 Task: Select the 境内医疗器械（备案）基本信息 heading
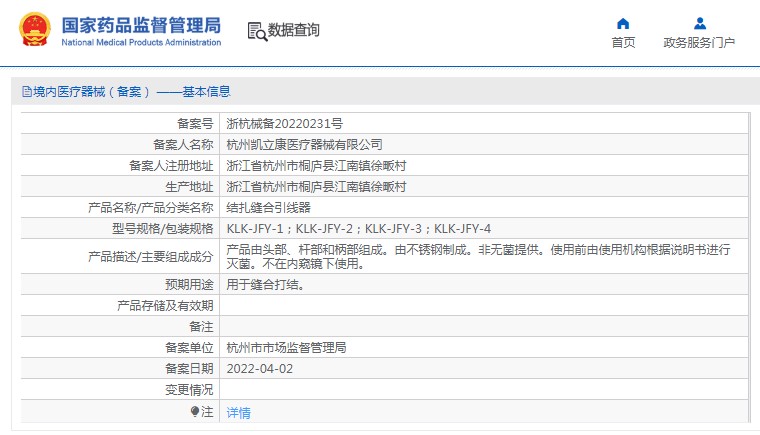point(131,91)
